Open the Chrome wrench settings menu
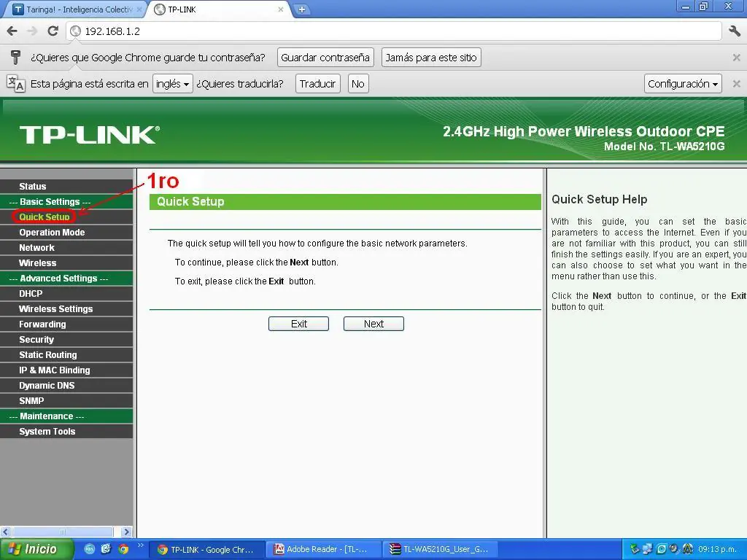Screen dimensions: 747x560 [x=735, y=31]
